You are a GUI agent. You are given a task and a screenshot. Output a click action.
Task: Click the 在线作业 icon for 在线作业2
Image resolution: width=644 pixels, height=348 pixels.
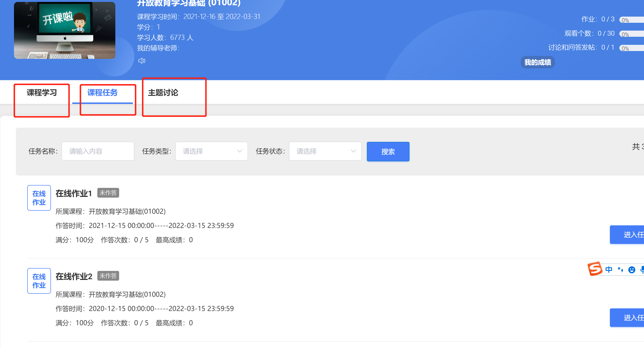point(39,281)
